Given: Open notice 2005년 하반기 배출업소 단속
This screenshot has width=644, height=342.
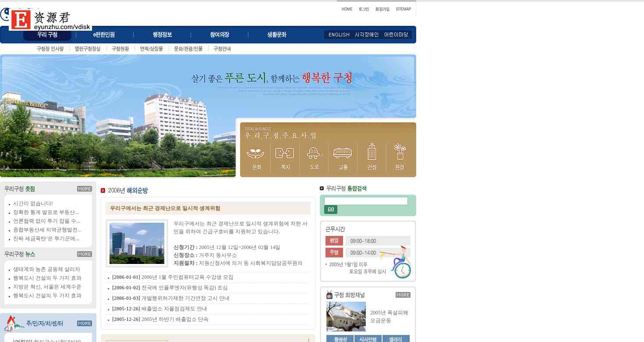Looking at the screenshot, I should (175, 319).
